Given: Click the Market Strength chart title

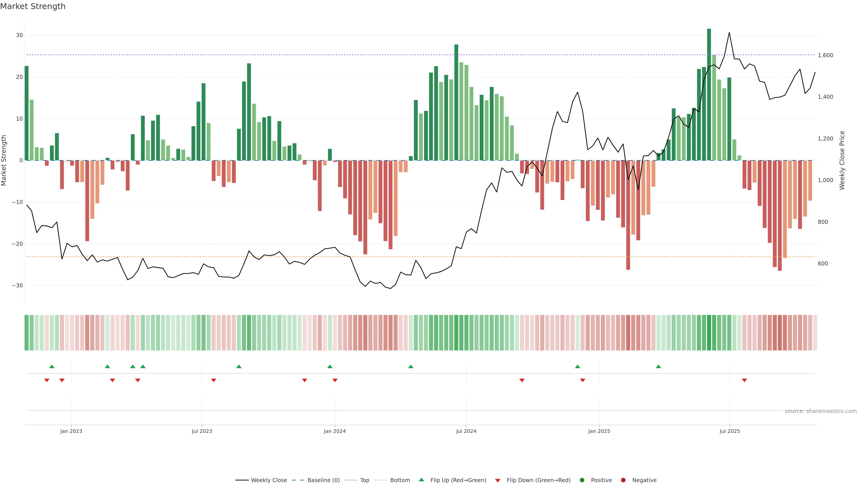Looking at the screenshot, I should click(33, 6).
